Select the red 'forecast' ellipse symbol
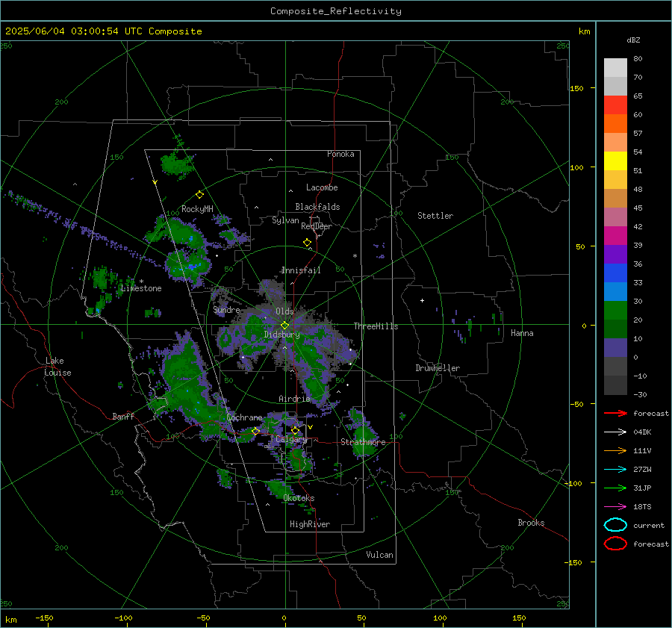 click(615, 544)
